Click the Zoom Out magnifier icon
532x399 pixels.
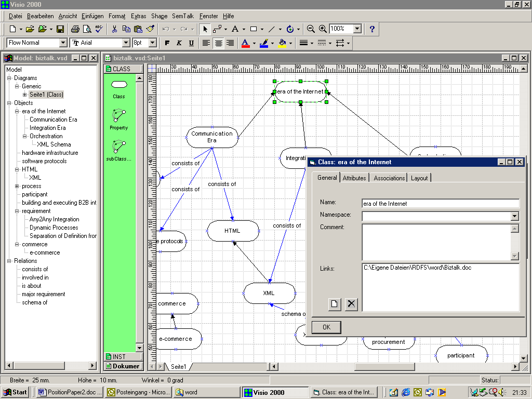311,29
